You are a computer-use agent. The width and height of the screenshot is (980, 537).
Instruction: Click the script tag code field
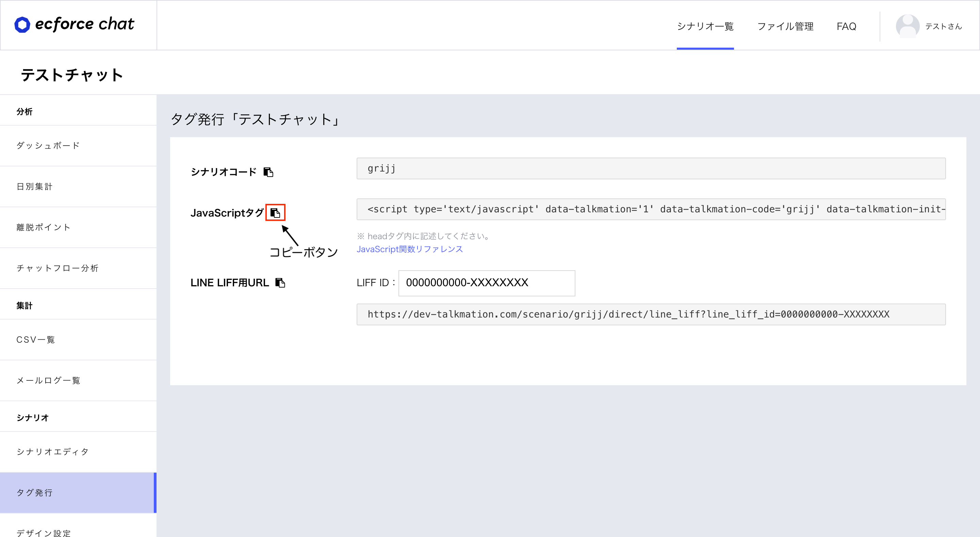[x=651, y=209]
